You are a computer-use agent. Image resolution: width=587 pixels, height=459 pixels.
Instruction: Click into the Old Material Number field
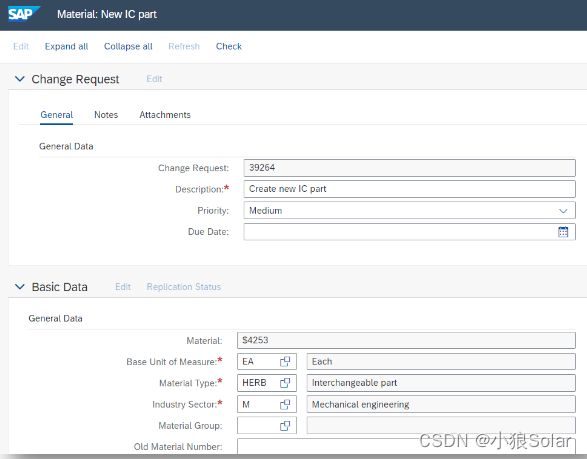click(406, 446)
